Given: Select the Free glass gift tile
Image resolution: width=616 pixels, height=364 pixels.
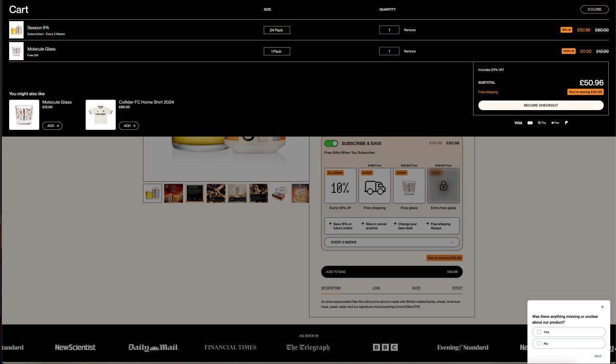Looking at the screenshot, I should tap(409, 186).
